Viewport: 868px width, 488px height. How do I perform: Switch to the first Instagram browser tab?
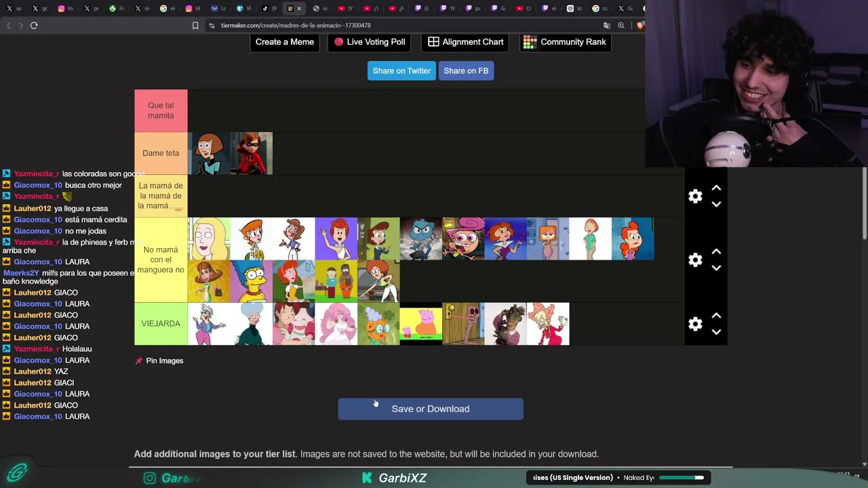coord(61,9)
